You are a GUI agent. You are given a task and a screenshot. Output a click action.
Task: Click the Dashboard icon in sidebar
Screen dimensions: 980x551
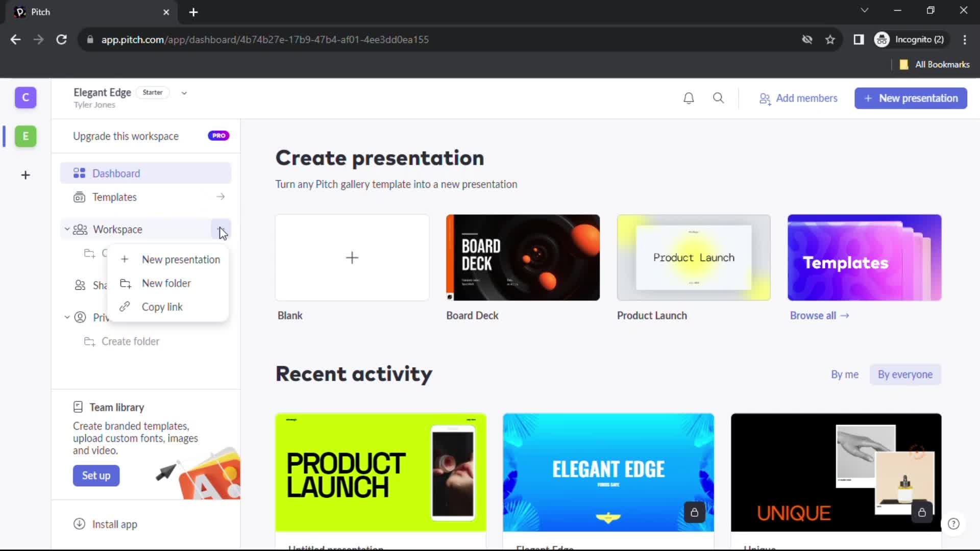(x=80, y=173)
